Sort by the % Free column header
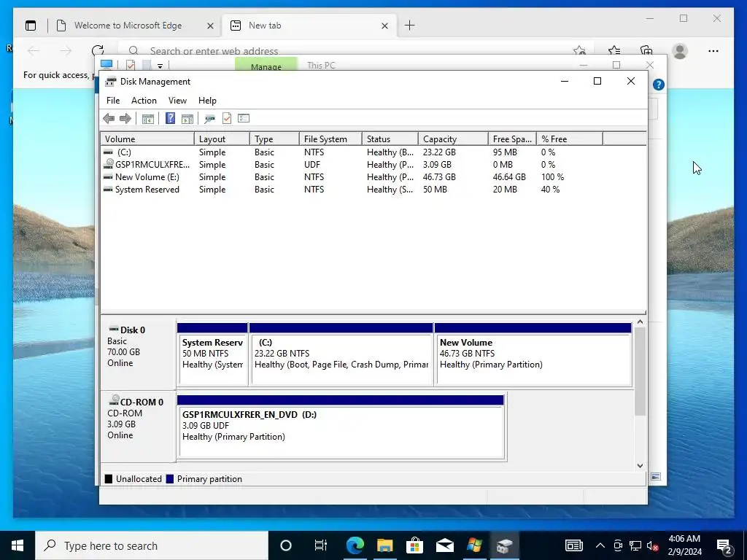This screenshot has width=747, height=560. point(570,139)
